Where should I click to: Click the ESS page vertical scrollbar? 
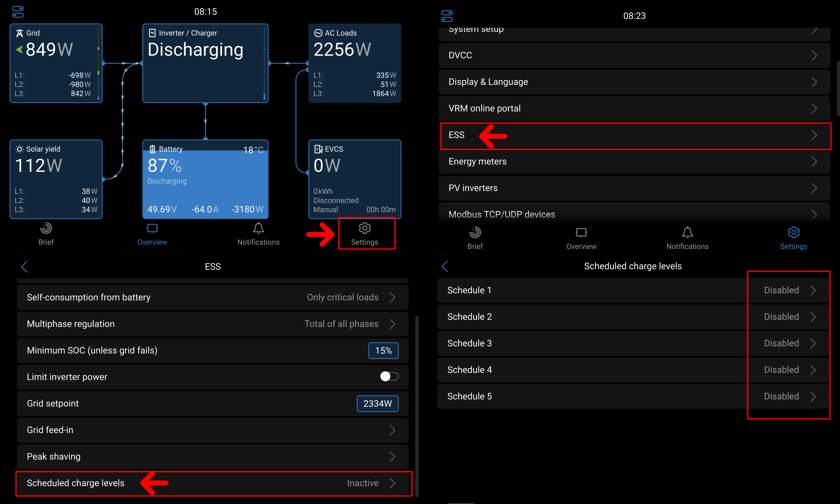point(416,406)
